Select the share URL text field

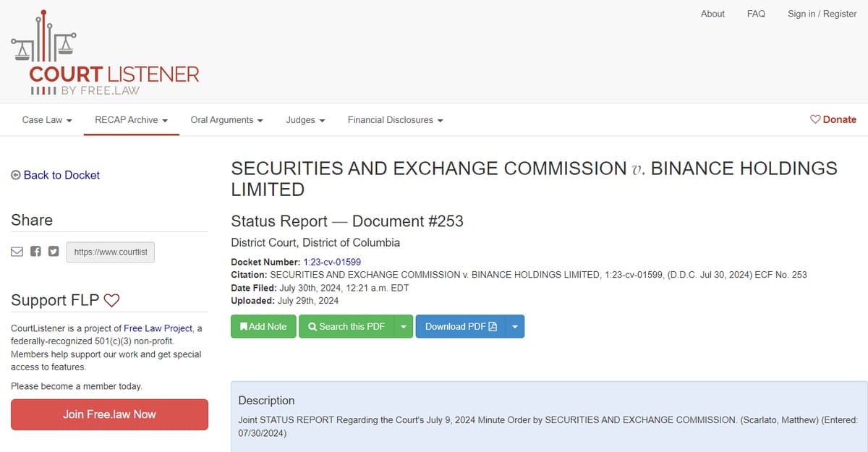(x=110, y=252)
